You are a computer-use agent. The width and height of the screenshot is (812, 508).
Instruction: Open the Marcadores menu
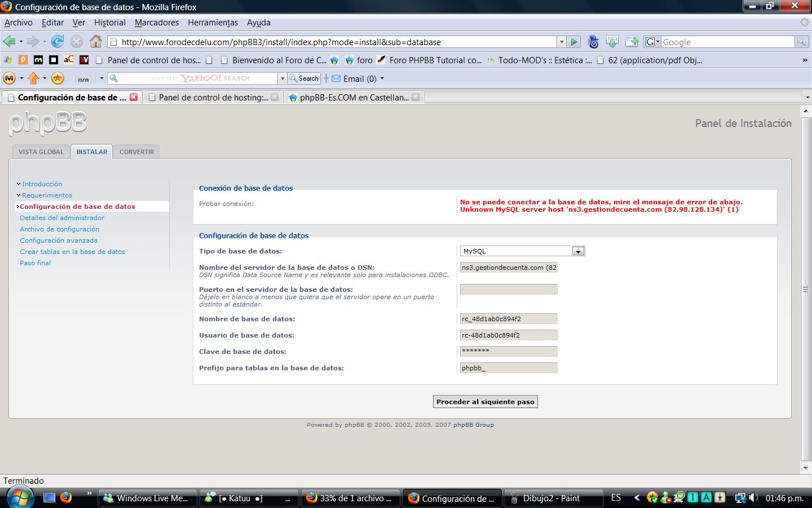(x=156, y=23)
